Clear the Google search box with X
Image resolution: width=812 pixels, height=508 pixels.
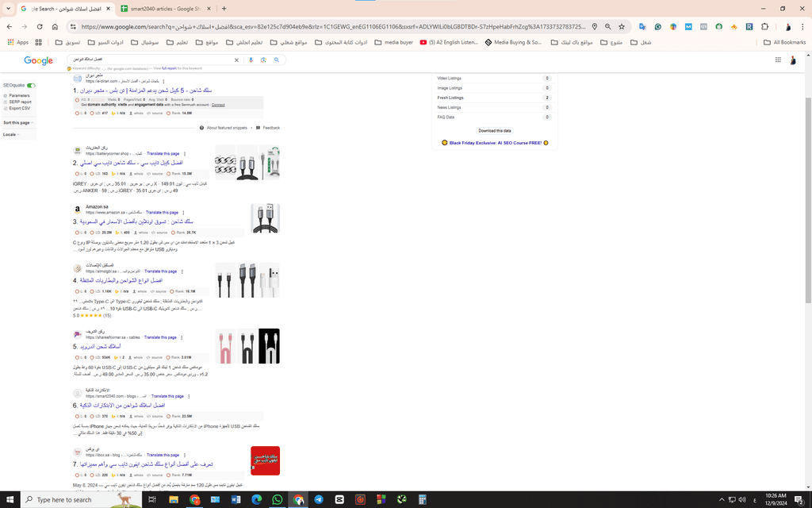pos(236,60)
